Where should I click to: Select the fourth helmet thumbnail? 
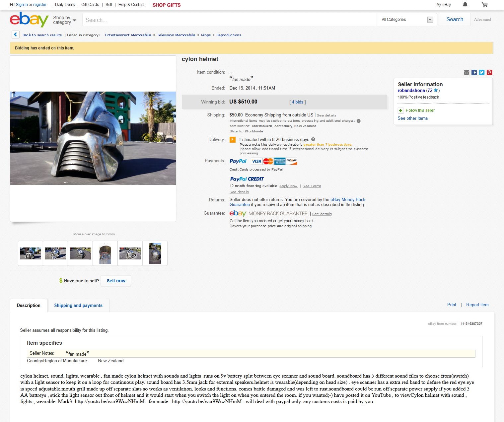point(105,253)
